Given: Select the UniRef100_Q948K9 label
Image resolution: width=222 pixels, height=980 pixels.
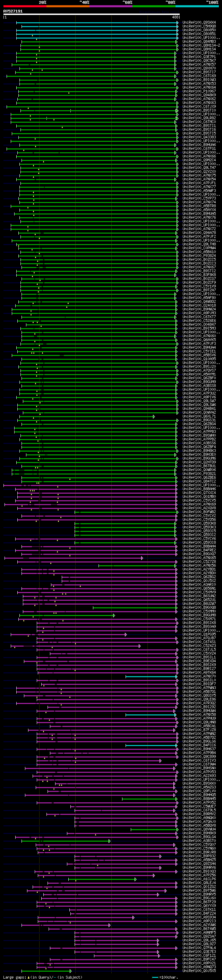Looking at the screenshot, I should [199, 95].
